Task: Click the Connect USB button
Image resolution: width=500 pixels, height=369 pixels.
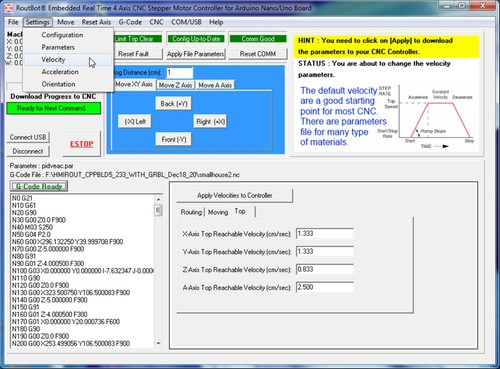Action: pyautogui.click(x=28, y=137)
